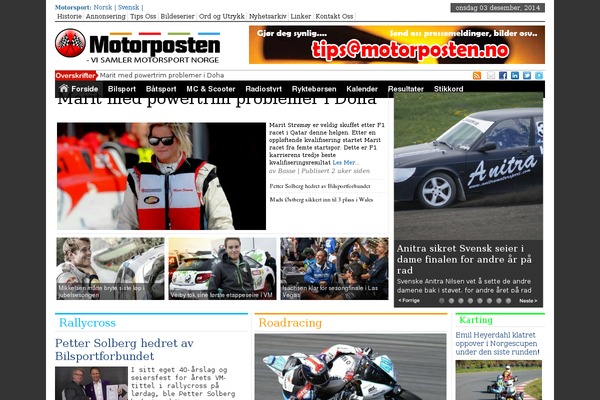This screenshot has height=400, width=600.
Task: Open the roadracing motorcycle photo
Action: click(351, 367)
